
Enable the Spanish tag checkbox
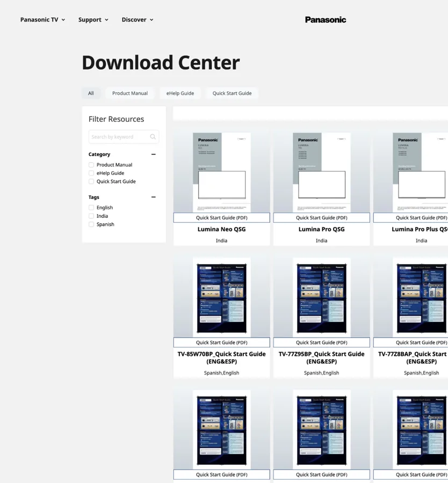pos(91,224)
